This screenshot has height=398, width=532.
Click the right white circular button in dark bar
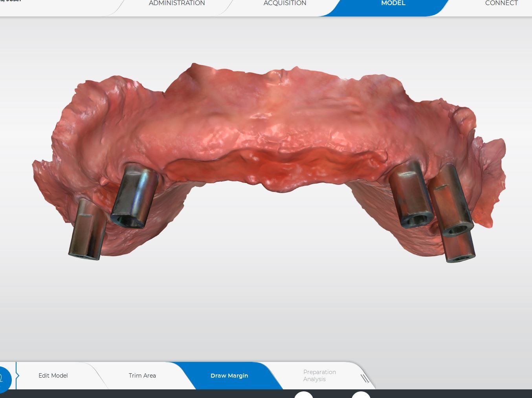click(361, 395)
